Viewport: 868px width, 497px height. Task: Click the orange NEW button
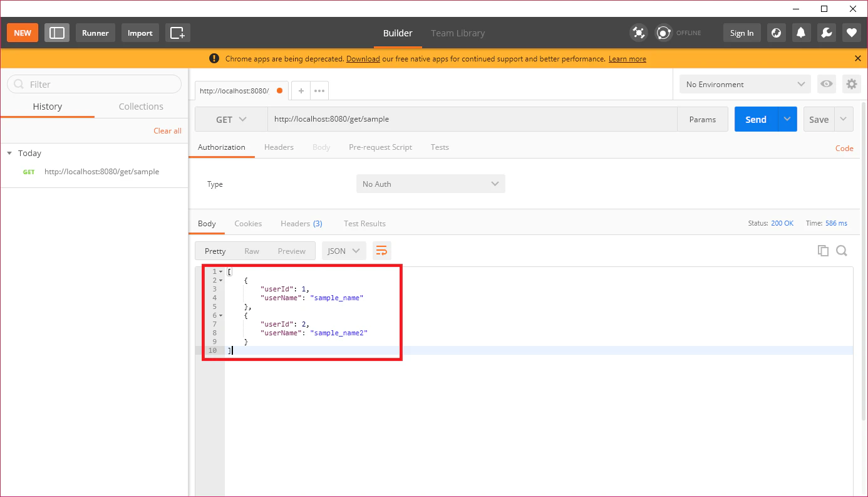click(x=23, y=33)
